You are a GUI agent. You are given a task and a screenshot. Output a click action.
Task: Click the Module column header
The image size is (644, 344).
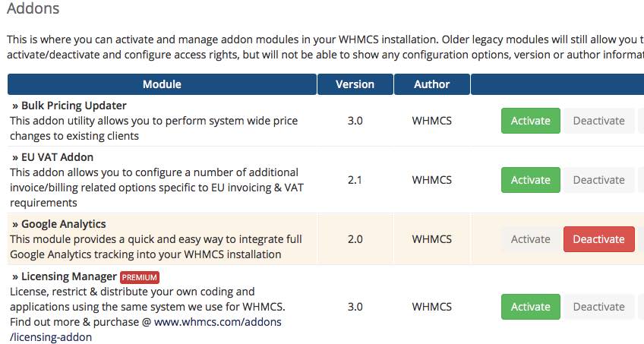pyautogui.click(x=162, y=84)
